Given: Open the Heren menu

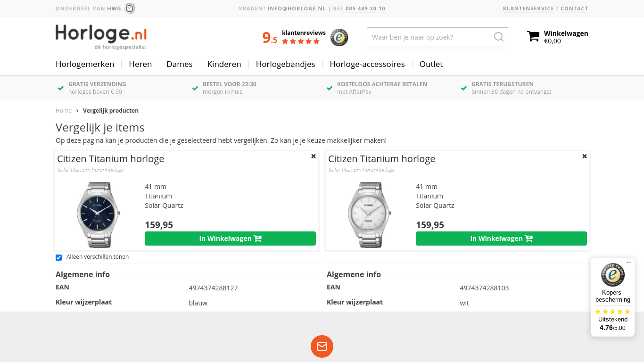Looking at the screenshot, I should pyautogui.click(x=140, y=64).
